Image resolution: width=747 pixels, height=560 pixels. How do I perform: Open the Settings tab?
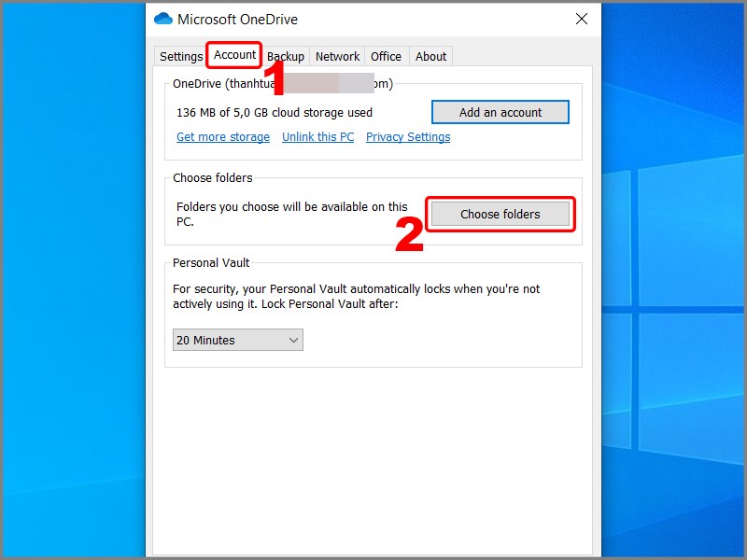point(181,56)
